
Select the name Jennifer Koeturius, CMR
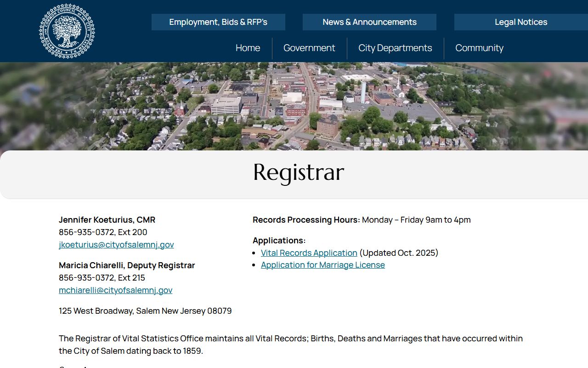click(x=107, y=220)
